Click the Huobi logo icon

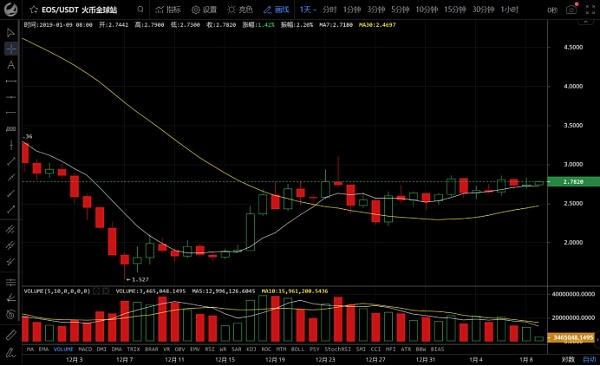tap(11, 10)
